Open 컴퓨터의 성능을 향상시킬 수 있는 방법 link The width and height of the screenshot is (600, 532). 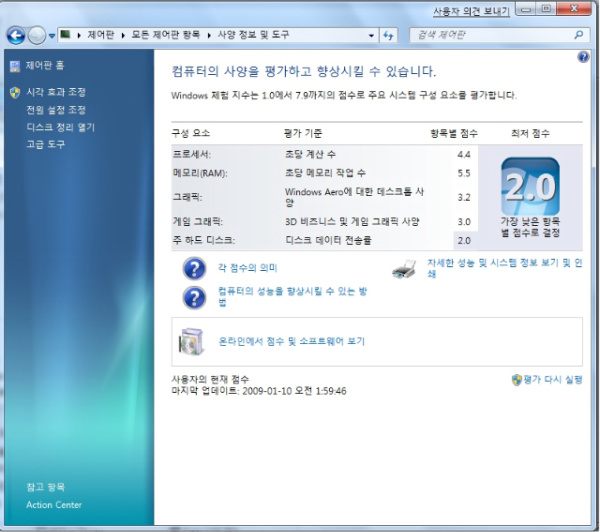pos(292,297)
